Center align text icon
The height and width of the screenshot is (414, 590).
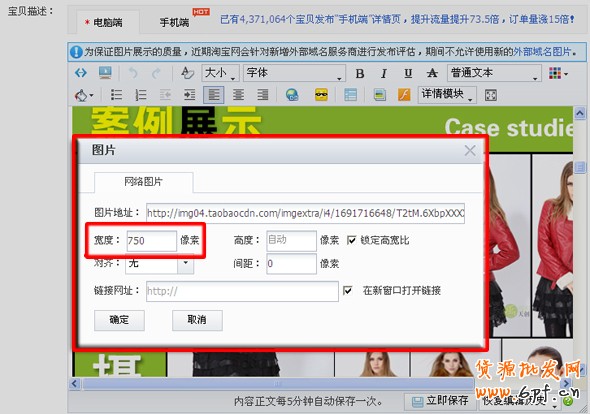[238, 95]
